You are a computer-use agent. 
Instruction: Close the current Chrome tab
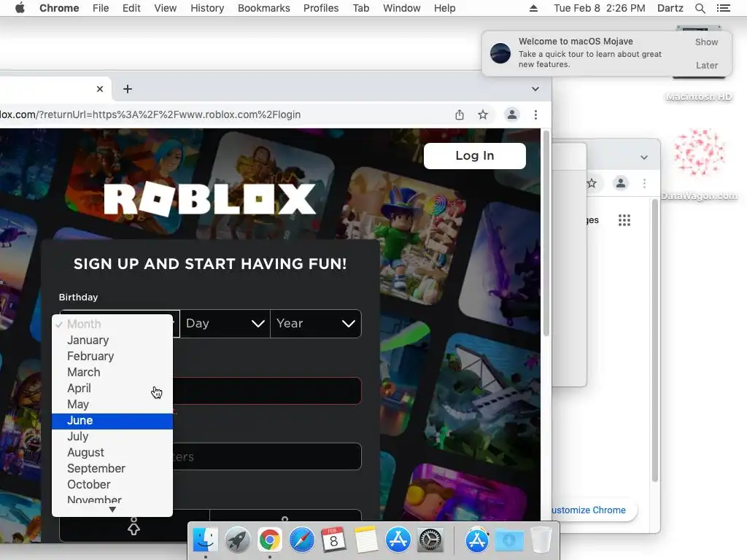[x=99, y=89]
